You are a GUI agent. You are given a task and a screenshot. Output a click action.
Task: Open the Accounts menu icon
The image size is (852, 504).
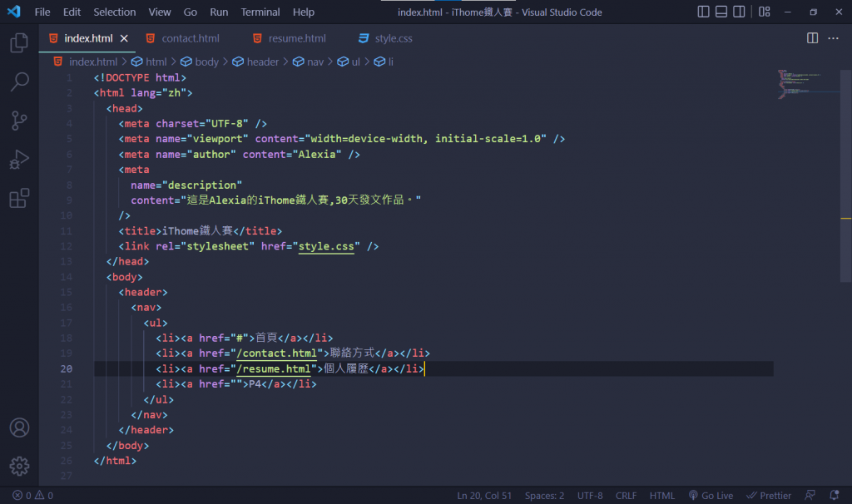coord(19,428)
